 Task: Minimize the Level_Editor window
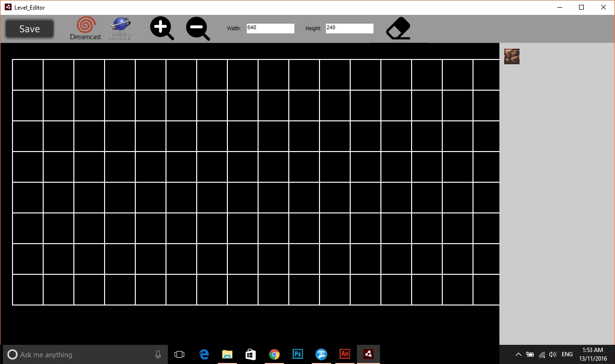560,7
